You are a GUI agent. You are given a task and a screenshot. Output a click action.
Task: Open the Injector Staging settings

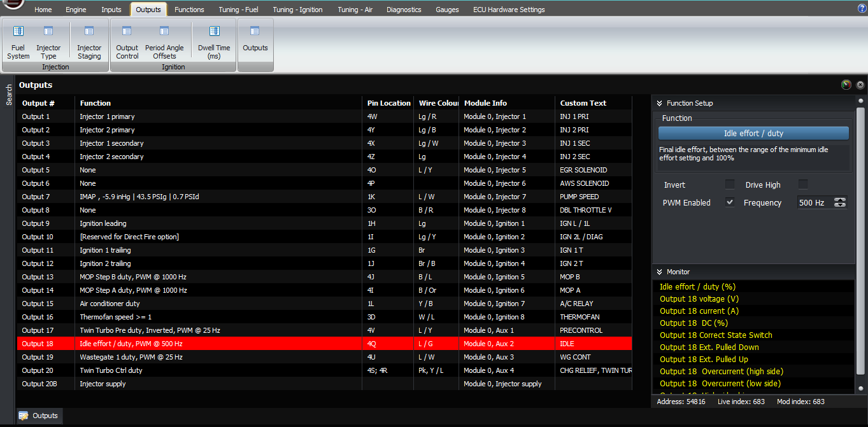click(89, 43)
